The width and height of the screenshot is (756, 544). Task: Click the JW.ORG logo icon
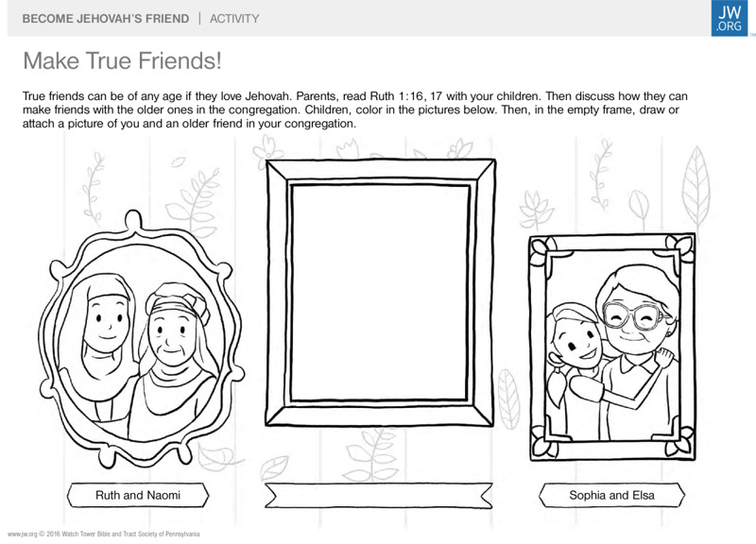[x=729, y=18]
